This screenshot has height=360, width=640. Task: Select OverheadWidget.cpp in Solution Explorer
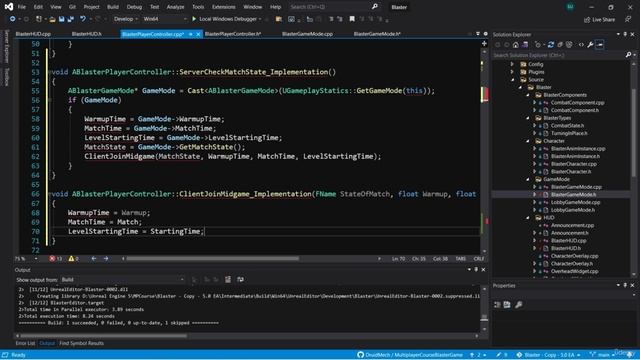574,271
